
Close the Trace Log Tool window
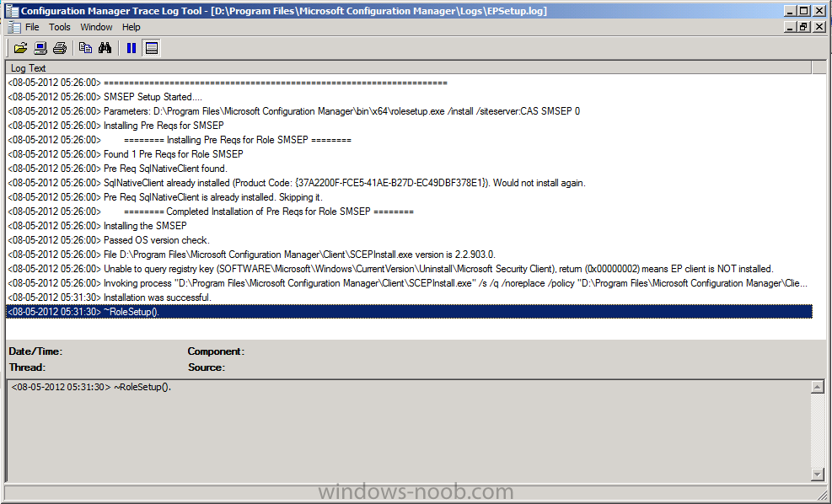(819, 11)
